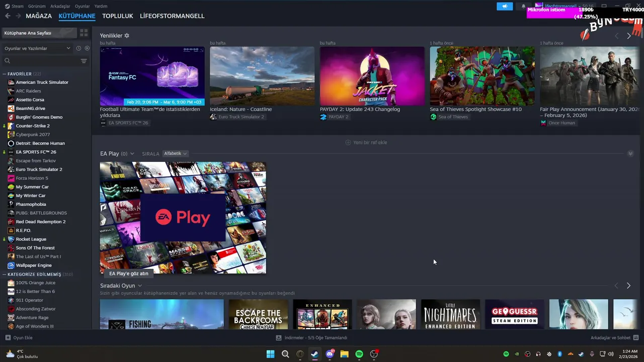Open PAYDAY 2 Jacket Character Pack thumbnail
This screenshot has width=644, height=362.
tap(372, 76)
